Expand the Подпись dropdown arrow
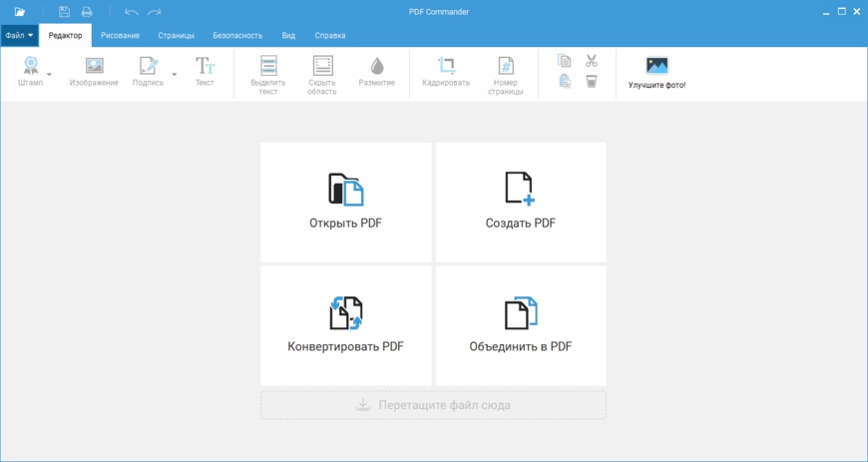 [175, 74]
